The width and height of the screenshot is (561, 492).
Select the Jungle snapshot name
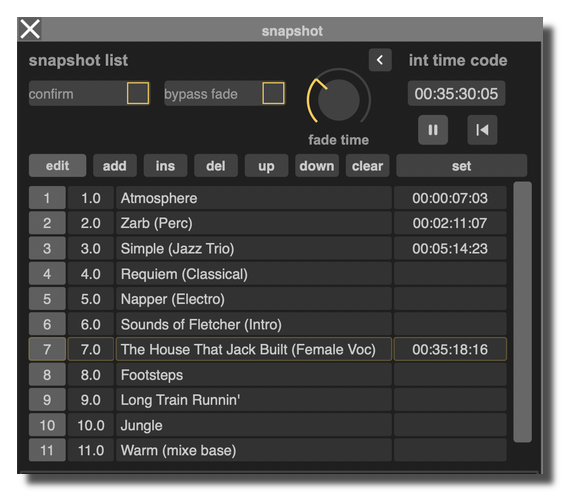pos(254,425)
